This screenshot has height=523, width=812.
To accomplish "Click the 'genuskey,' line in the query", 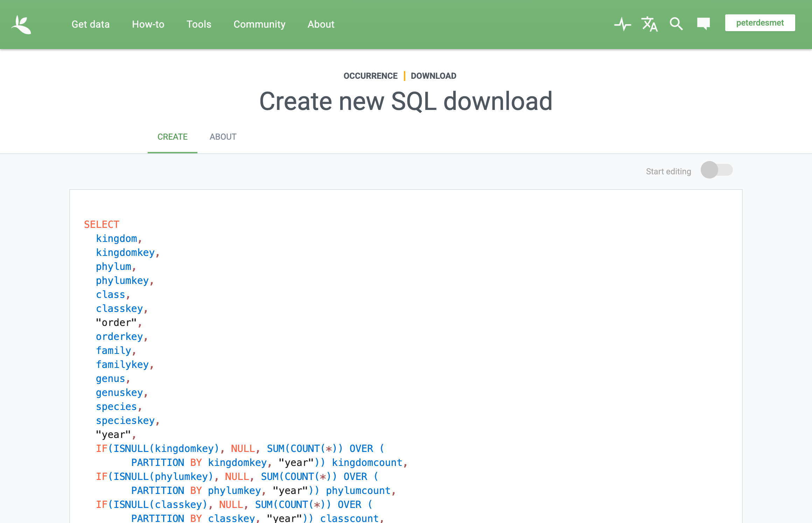I will [x=122, y=393].
